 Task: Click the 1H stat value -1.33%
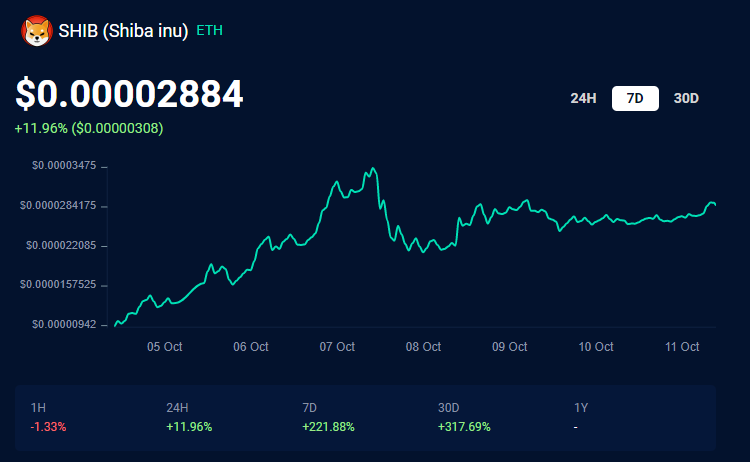click(x=48, y=427)
